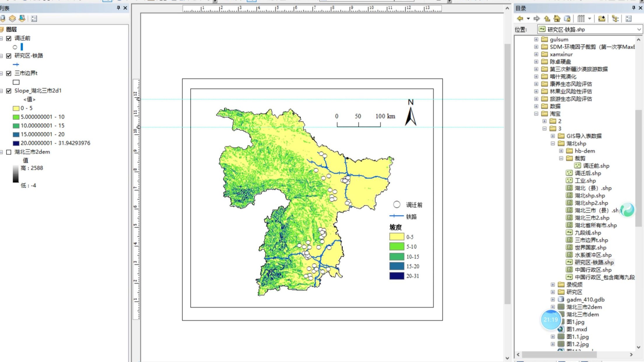Select the 三市边界t layer name
Screen dimensions: 644x362
pos(26,73)
